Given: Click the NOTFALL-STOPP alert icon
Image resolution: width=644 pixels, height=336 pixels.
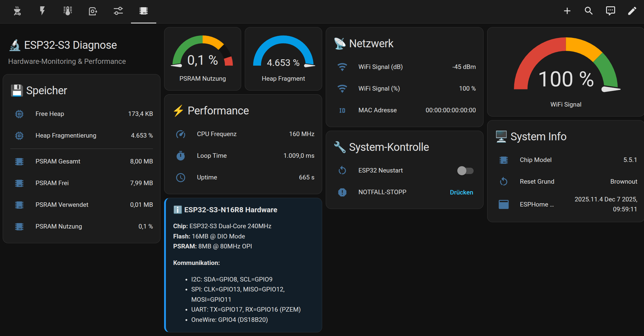Looking at the screenshot, I should pyautogui.click(x=342, y=192).
